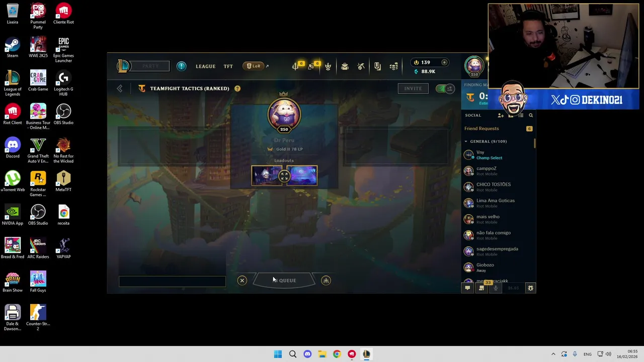Open the lobby chat input field
Screen dimensions: 644x362
tap(172, 282)
